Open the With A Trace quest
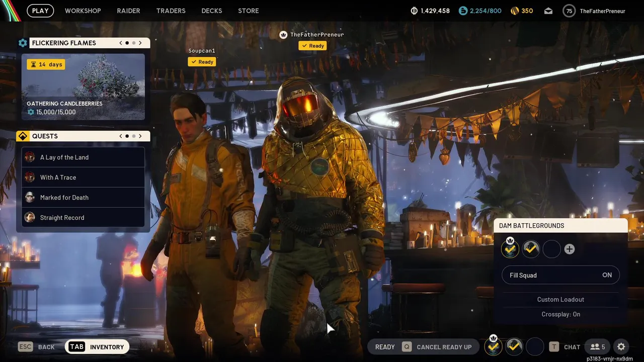Image resolution: width=644 pixels, height=362 pixels. [83, 177]
